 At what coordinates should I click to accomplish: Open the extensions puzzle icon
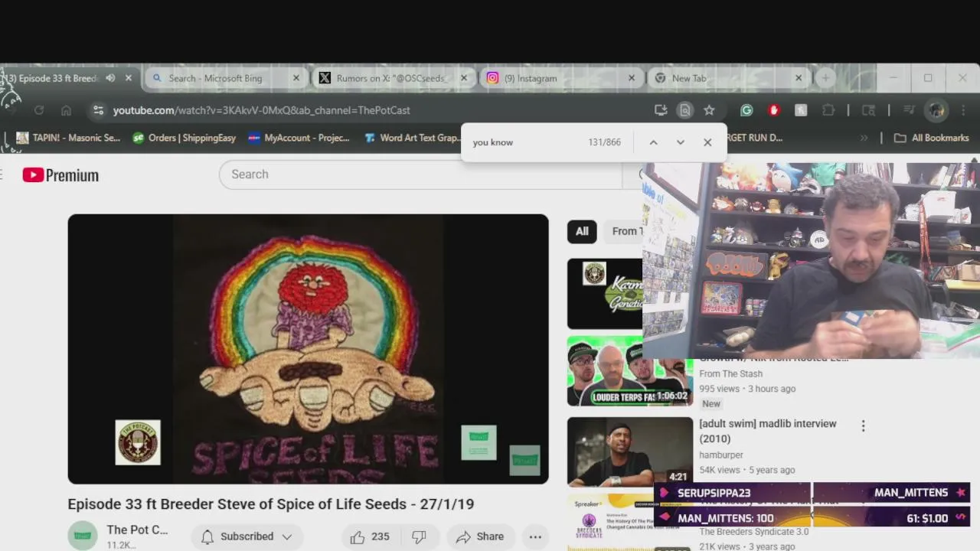(x=828, y=110)
